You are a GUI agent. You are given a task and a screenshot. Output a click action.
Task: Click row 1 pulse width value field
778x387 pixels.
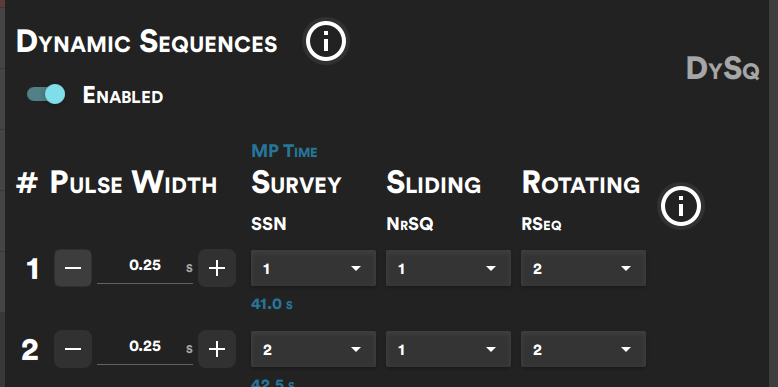coord(145,267)
